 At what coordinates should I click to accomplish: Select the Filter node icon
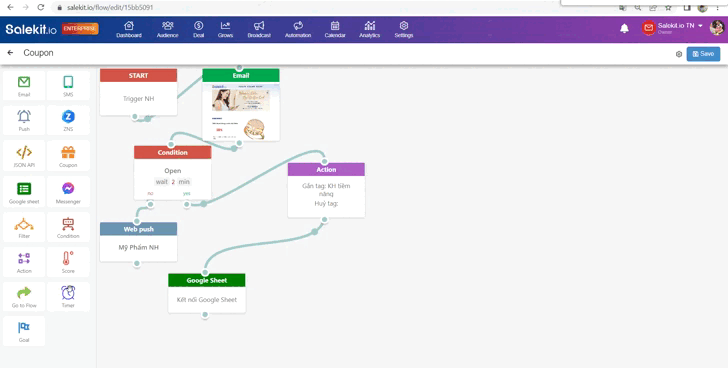point(24,225)
